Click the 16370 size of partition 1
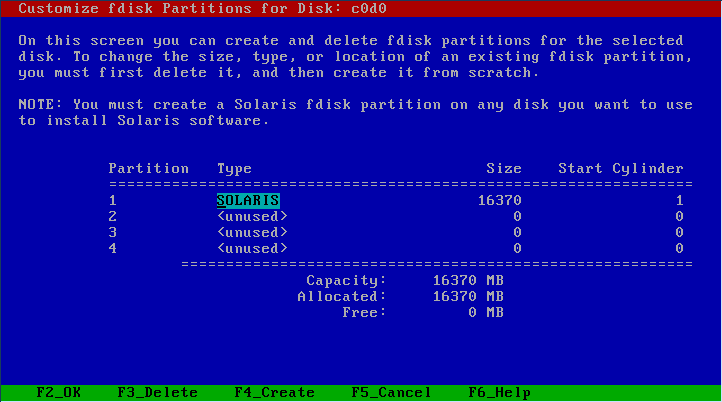This screenshot has width=722, height=402. 500,200
